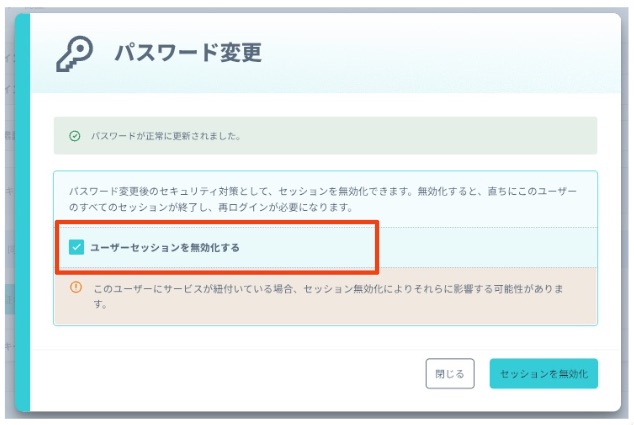Click the green success checkmark circle icon
The width and height of the screenshot is (634, 425).
(x=75, y=135)
